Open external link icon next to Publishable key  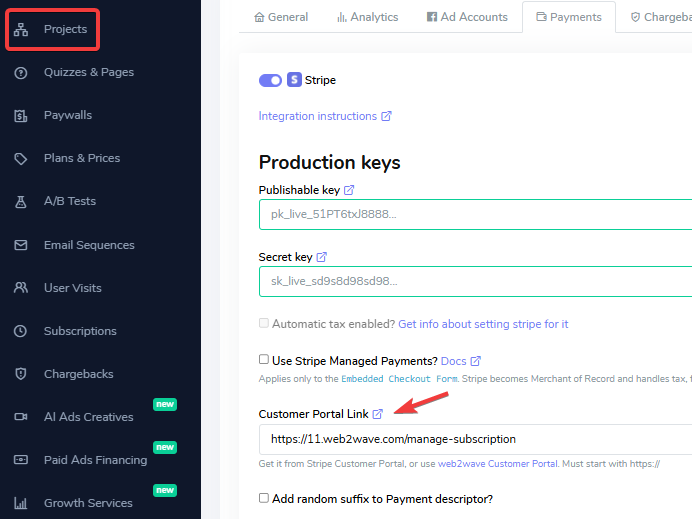point(349,190)
